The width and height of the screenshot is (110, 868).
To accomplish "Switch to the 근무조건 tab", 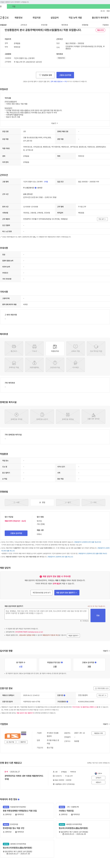I will point(24,25).
